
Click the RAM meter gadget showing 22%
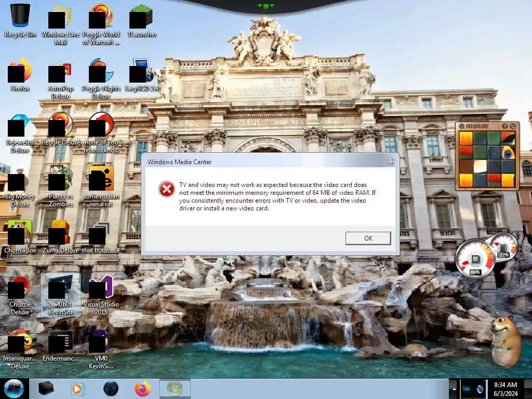tap(503, 247)
